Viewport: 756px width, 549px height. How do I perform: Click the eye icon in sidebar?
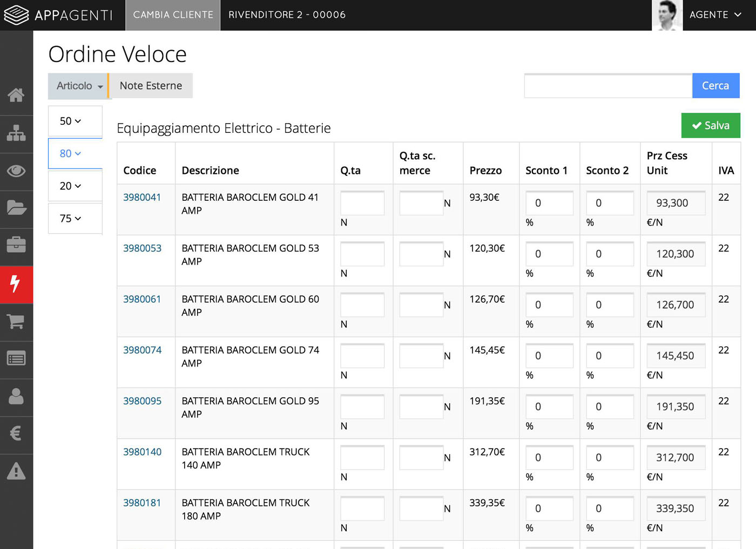[x=16, y=171]
